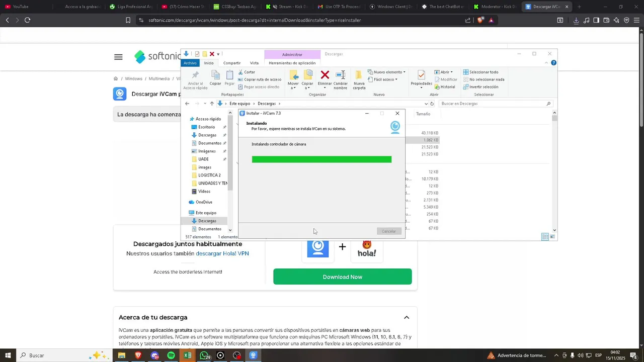
Task: Switch Explorer to details view icon
Action: coord(545,237)
